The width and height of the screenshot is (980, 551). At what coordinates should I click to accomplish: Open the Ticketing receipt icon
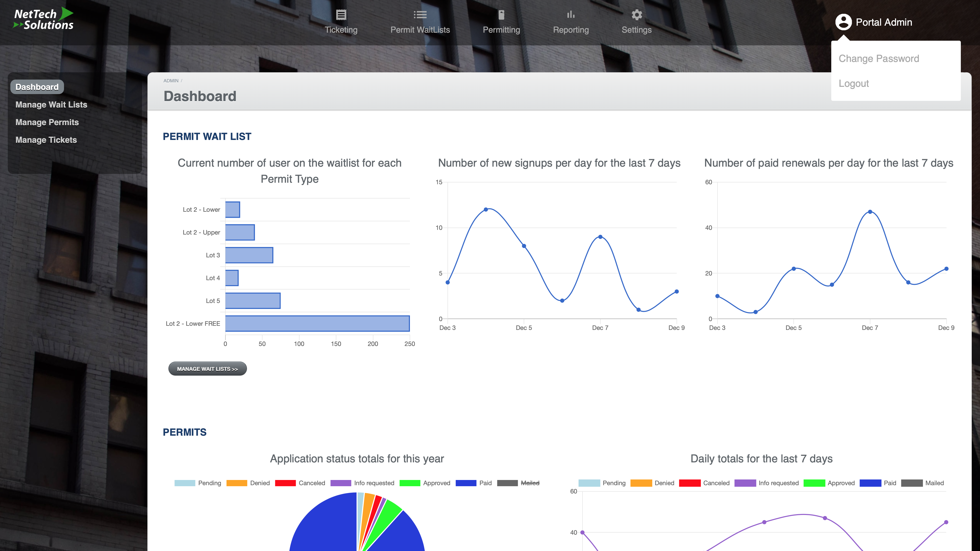341,15
